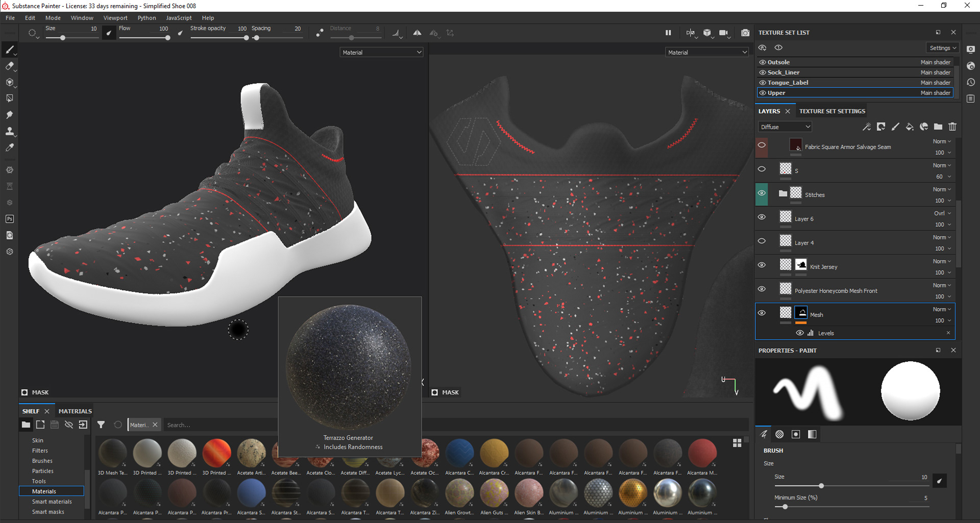Open the Settings button in Texture Set List
Screen dimensions: 980x523
coord(942,47)
